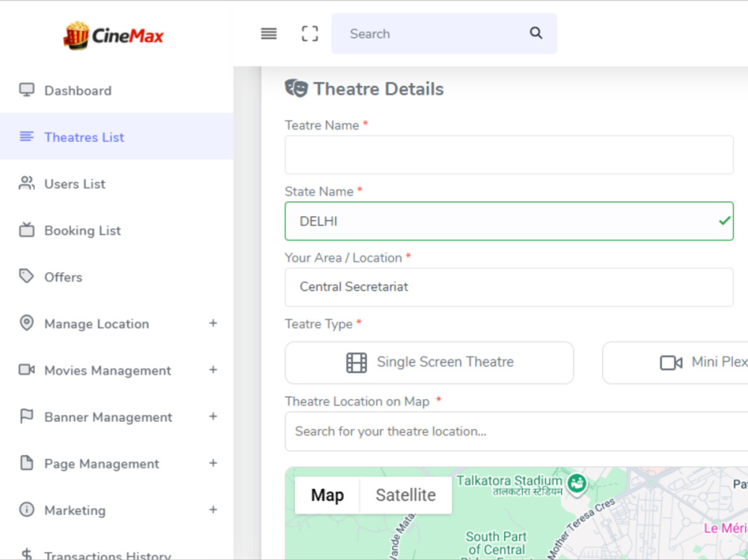Select Mini Plex theatre type
The width and height of the screenshot is (748, 560).
675,363
